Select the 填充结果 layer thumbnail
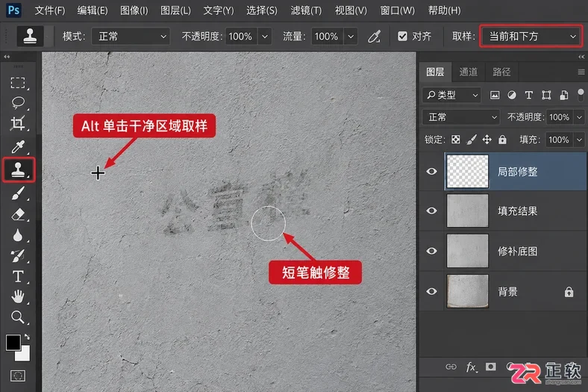Viewport: 588px width, 392px height. [x=468, y=211]
